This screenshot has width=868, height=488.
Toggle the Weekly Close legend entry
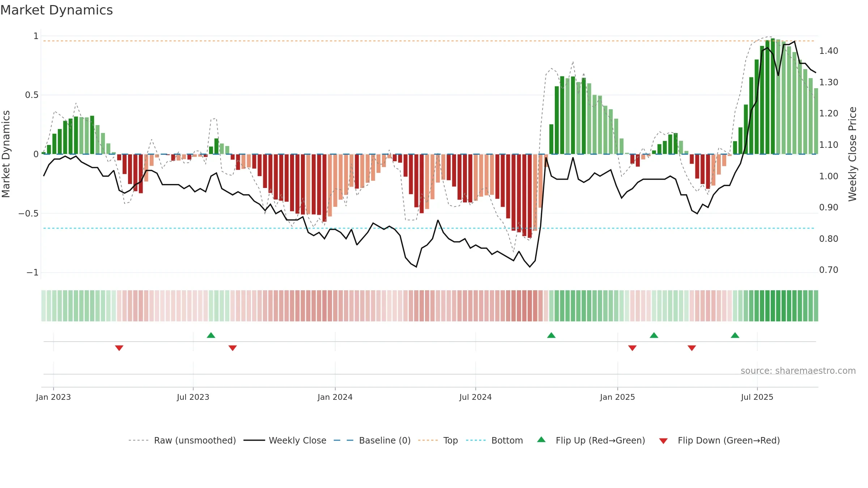click(x=285, y=440)
